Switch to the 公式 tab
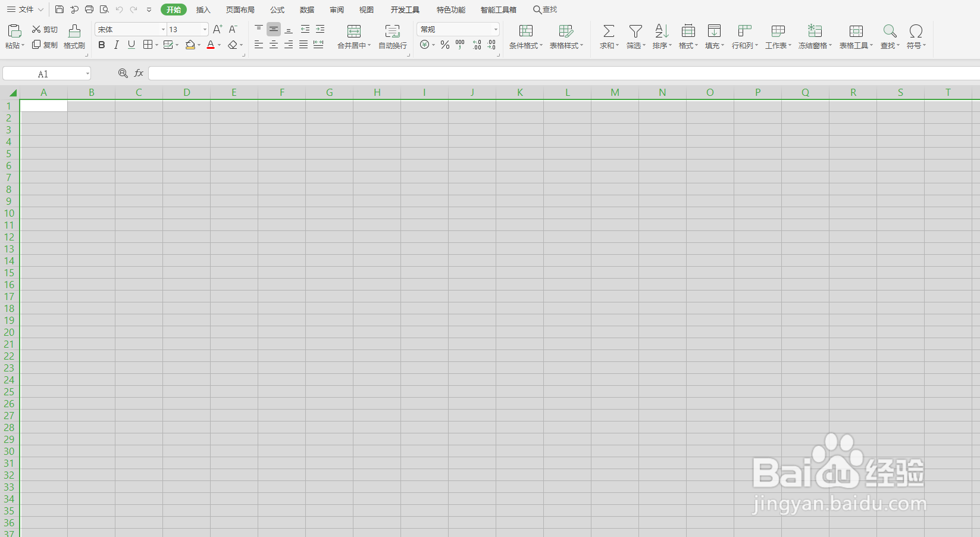 pos(277,10)
